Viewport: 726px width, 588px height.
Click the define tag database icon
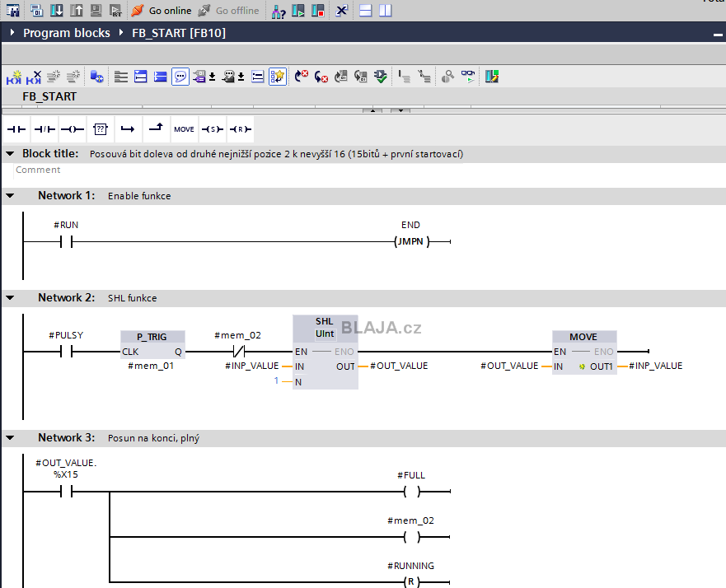tap(96, 77)
